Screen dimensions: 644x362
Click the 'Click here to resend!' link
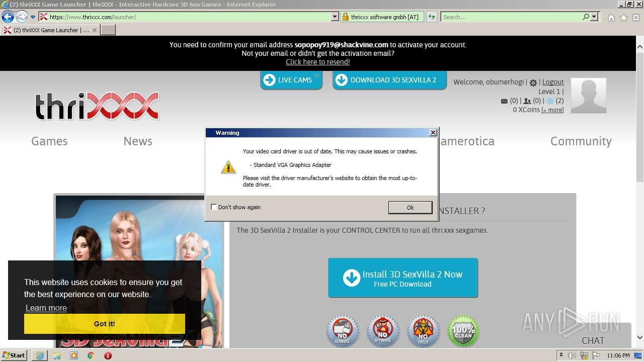pos(318,62)
